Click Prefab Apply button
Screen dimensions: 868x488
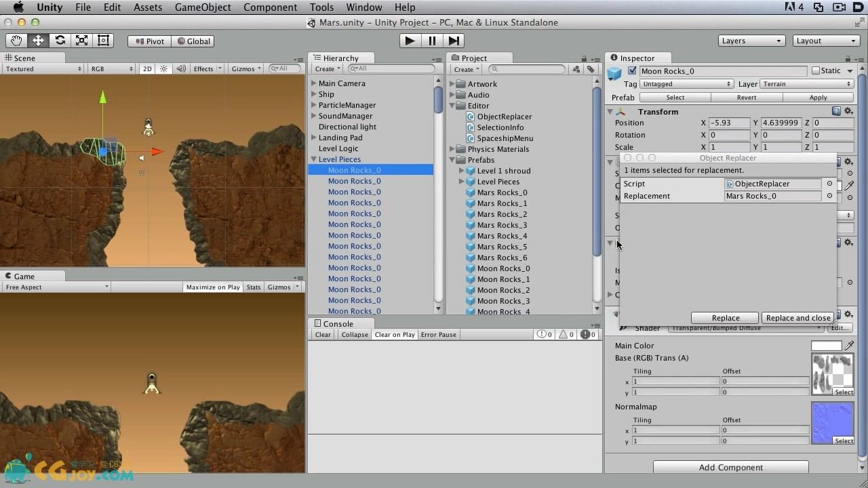(818, 98)
